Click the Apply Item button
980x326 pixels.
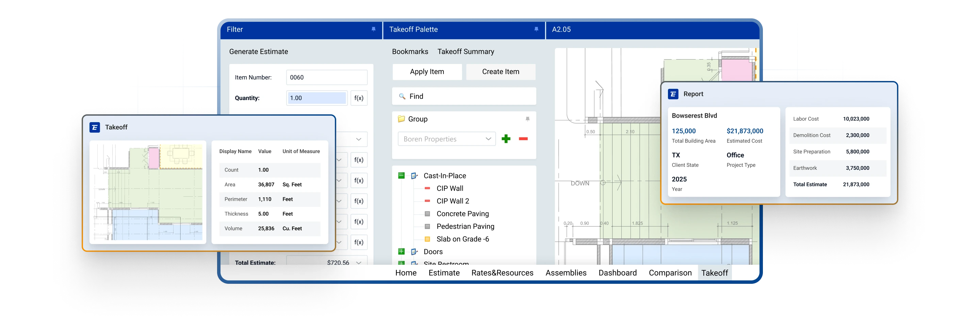(427, 72)
